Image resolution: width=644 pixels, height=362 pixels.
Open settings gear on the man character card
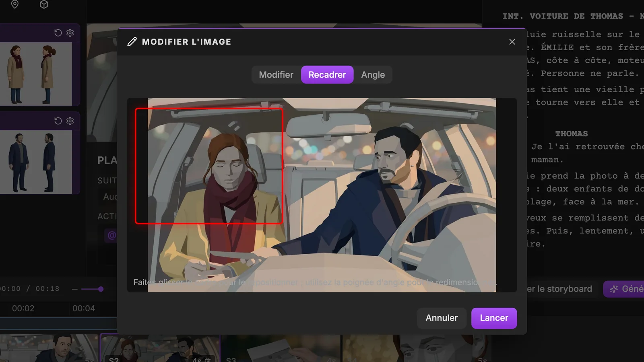tap(70, 121)
